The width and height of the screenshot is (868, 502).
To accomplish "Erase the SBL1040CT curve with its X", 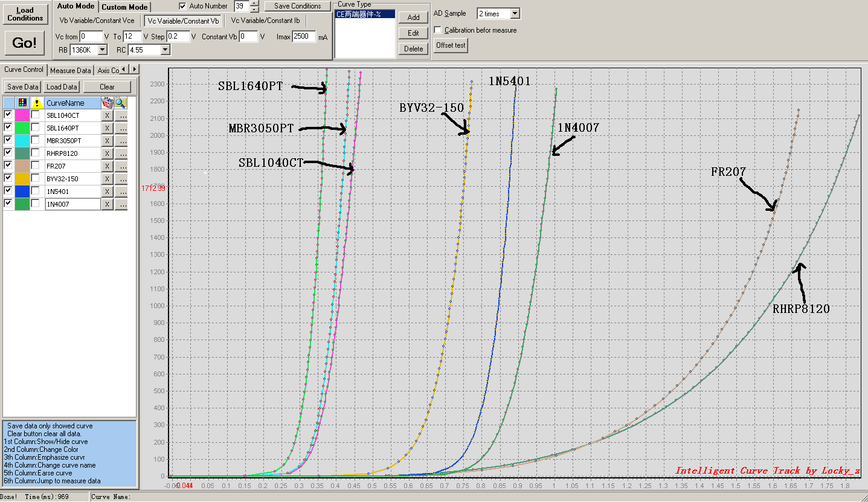I will click(106, 115).
